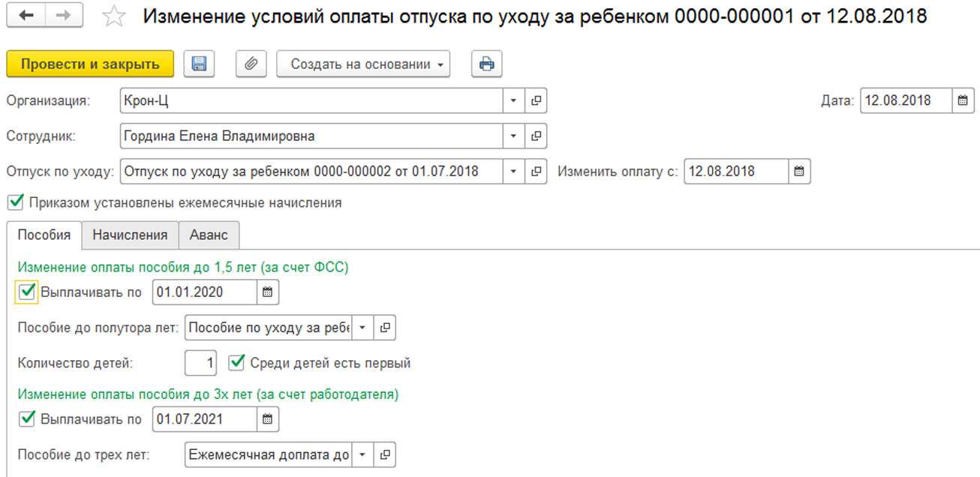Switch to the Аванс tab
The image size is (980, 477).
pyautogui.click(x=209, y=235)
